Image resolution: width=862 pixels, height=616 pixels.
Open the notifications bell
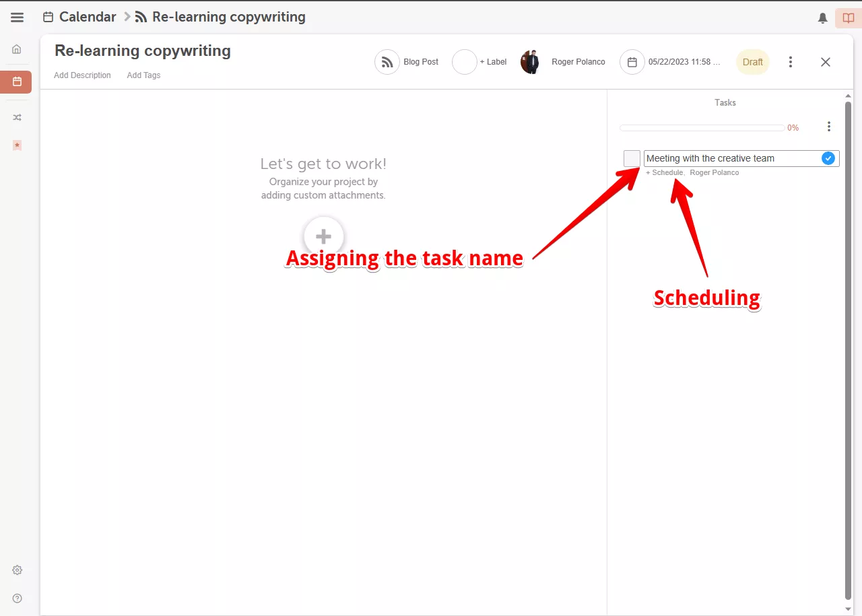click(x=822, y=18)
